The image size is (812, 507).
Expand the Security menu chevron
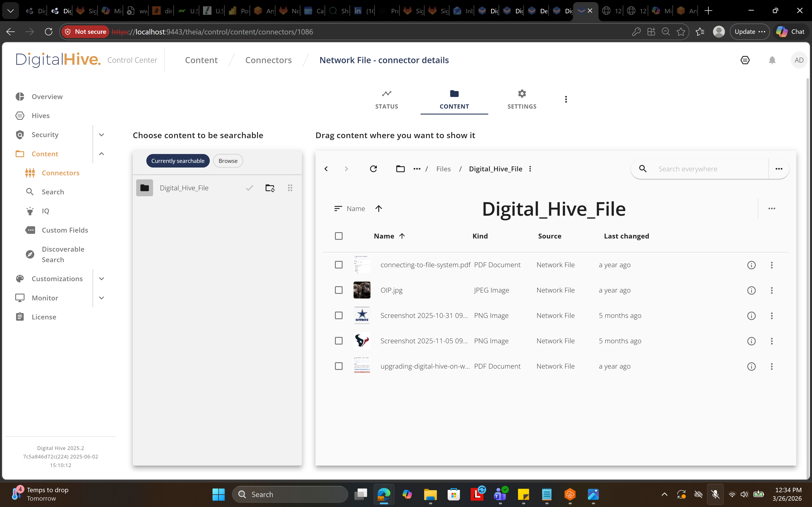click(101, 135)
